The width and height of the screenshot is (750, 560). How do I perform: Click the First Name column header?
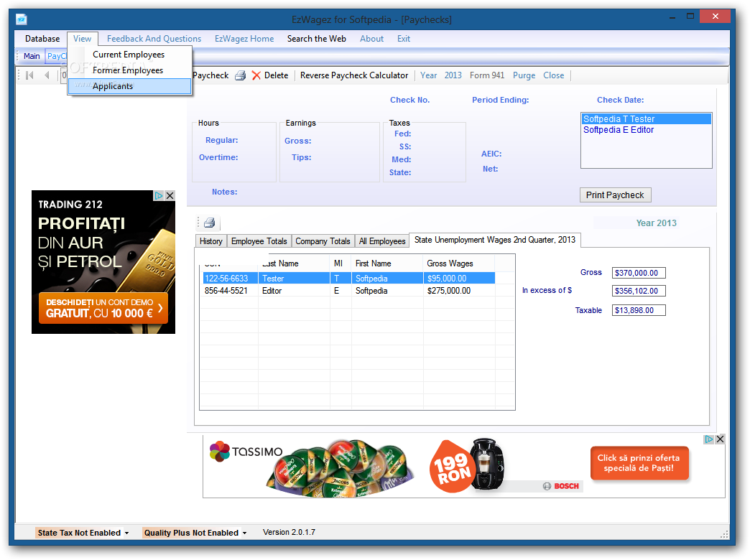click(x=387, y=263)
